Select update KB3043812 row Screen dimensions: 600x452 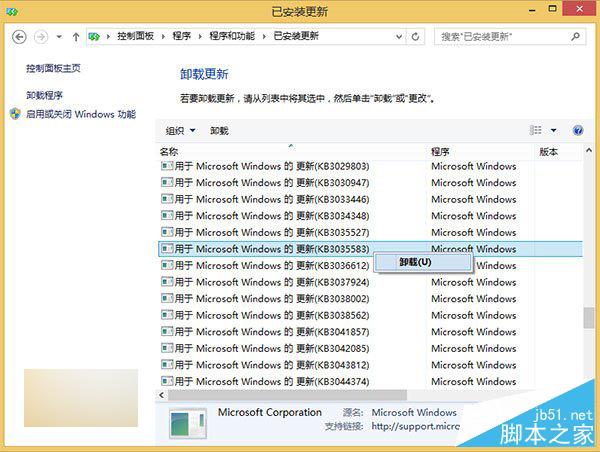[370, 365]
